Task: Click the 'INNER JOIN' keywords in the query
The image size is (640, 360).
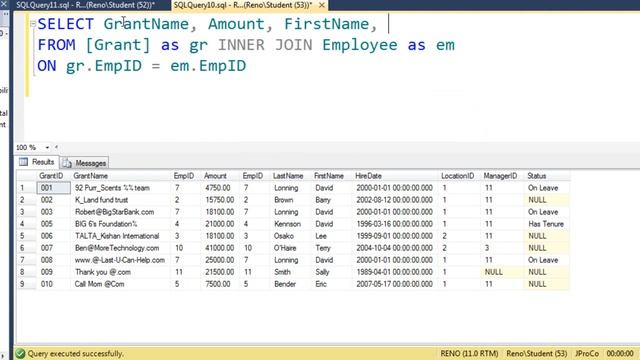Action: (x=265, y=45)
